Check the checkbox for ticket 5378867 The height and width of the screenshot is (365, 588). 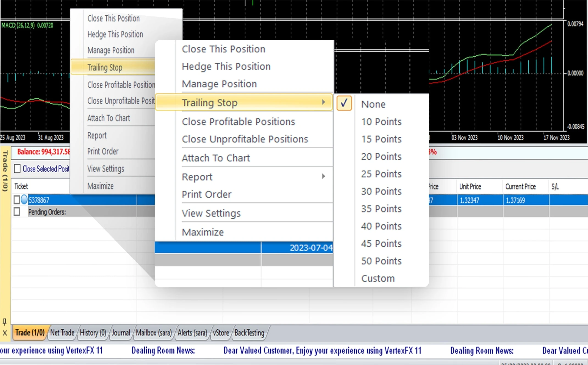[16, 200]
